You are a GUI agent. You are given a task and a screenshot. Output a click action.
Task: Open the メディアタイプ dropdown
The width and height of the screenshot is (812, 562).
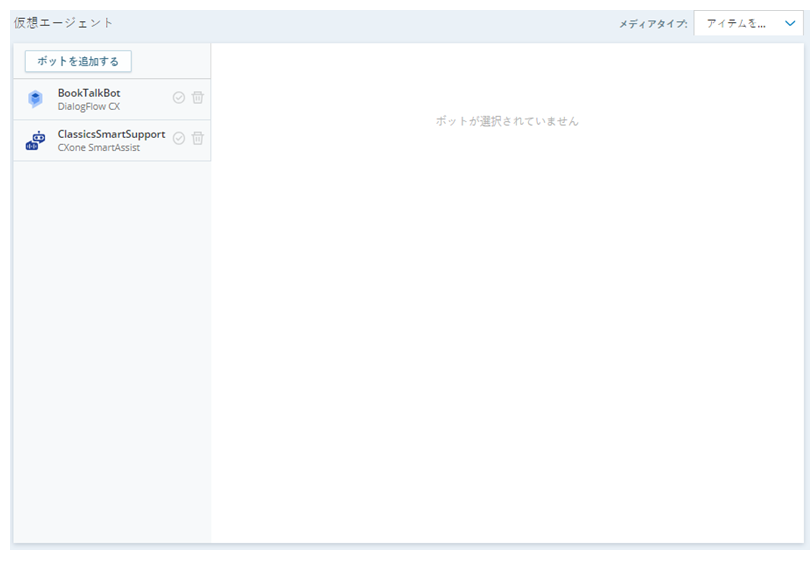749,23
